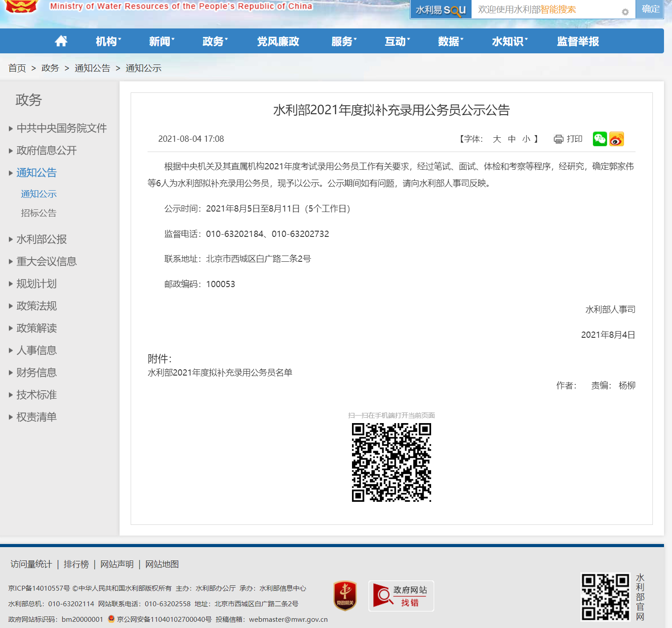The height and width of the screenshot is (628, 672).
Task: Open the 服务 navigation menu
Action: [x=344, y=41]
